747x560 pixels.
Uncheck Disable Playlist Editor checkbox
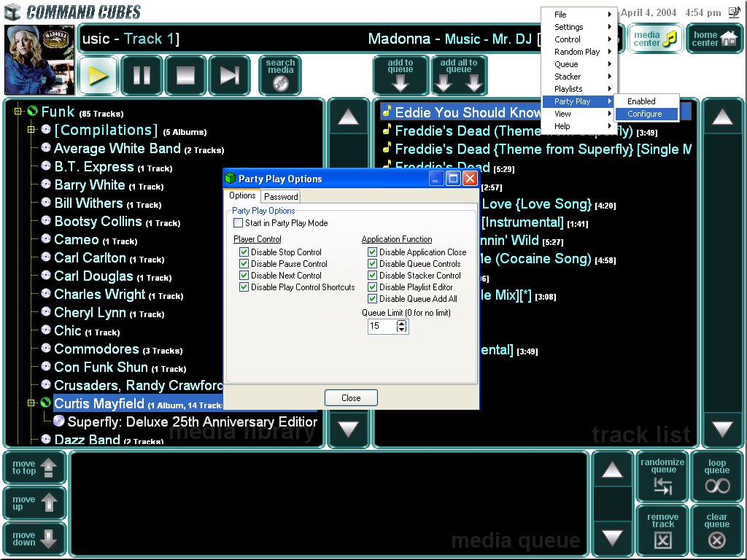pyautogui.click(x=373, y=287)
